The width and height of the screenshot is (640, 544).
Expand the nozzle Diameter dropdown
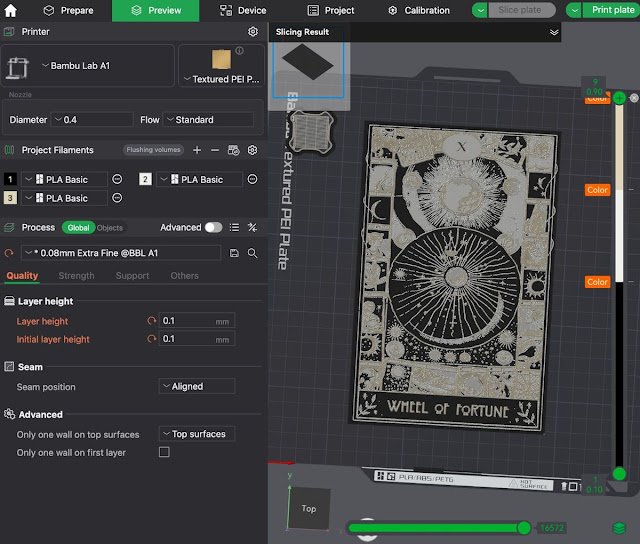92,120
